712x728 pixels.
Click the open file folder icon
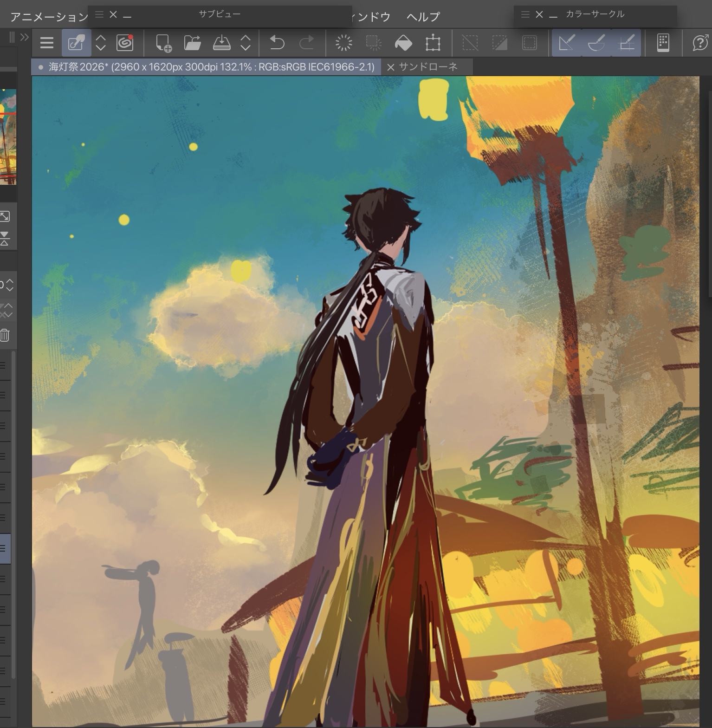pyautogui.click(x=192, y=43)
